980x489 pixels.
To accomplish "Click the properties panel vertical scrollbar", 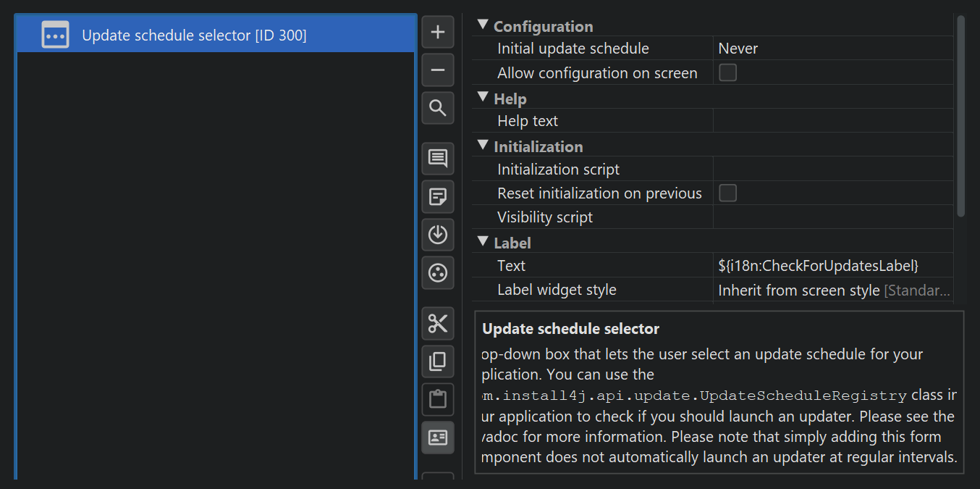I will (x=960, y=116).
